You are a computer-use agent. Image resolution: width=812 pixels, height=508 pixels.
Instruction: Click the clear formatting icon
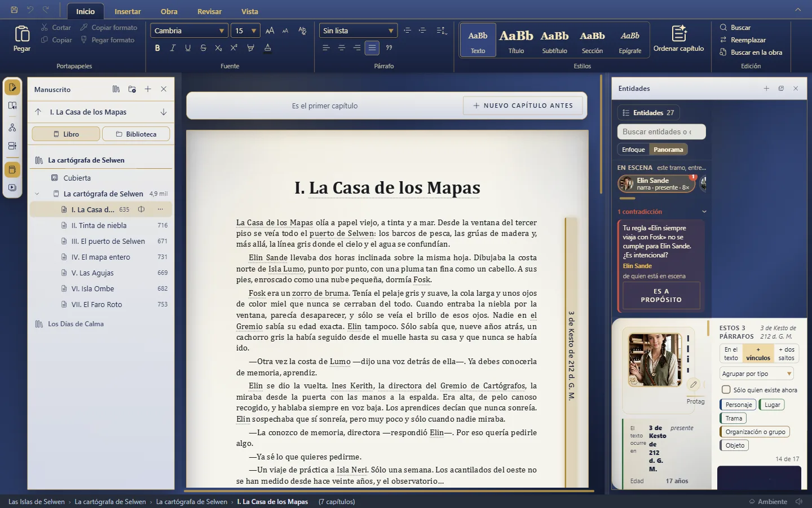[302, 30]
